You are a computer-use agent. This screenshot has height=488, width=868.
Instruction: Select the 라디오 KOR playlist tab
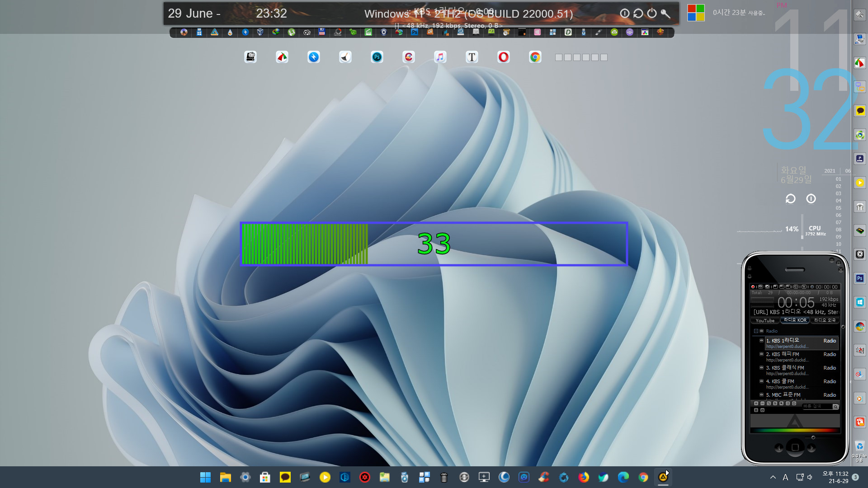point(795,320)
